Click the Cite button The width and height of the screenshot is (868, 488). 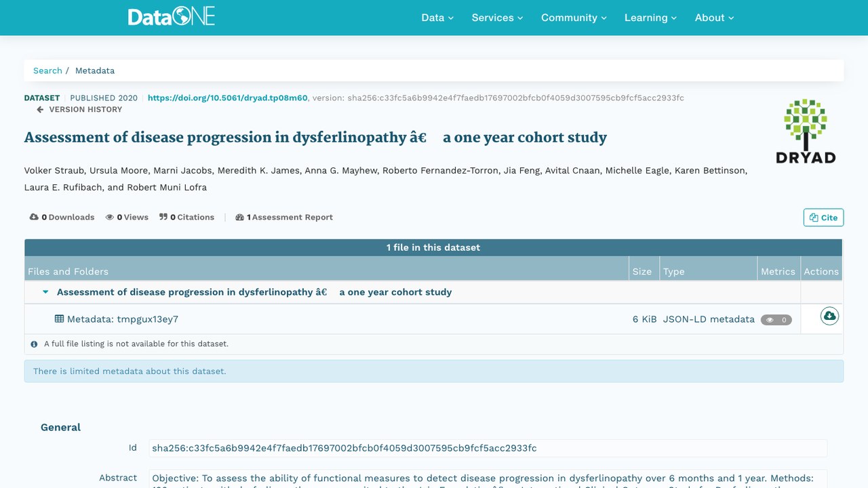click(x=823, y=218)
